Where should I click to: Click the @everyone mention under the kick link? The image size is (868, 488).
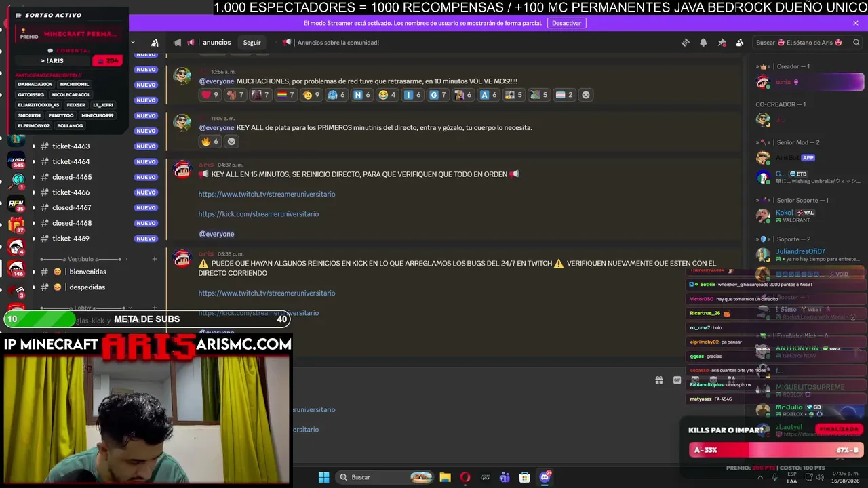click(x=216, y=234)
